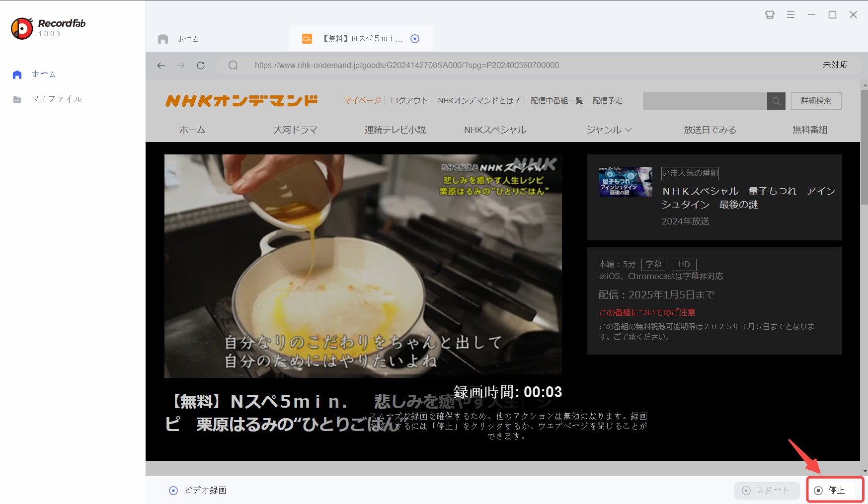Click the browser back arrow
Screen dimensions: 868x504
161,66
